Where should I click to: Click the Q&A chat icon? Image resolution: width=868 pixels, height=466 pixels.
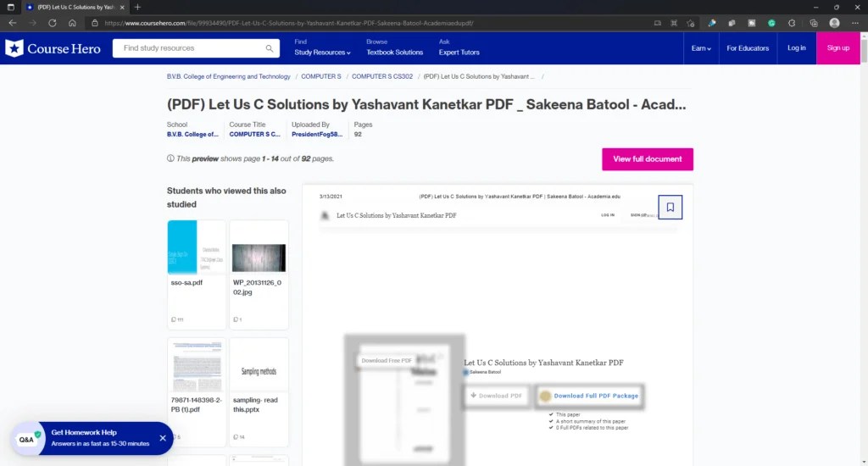coord(27,439)
